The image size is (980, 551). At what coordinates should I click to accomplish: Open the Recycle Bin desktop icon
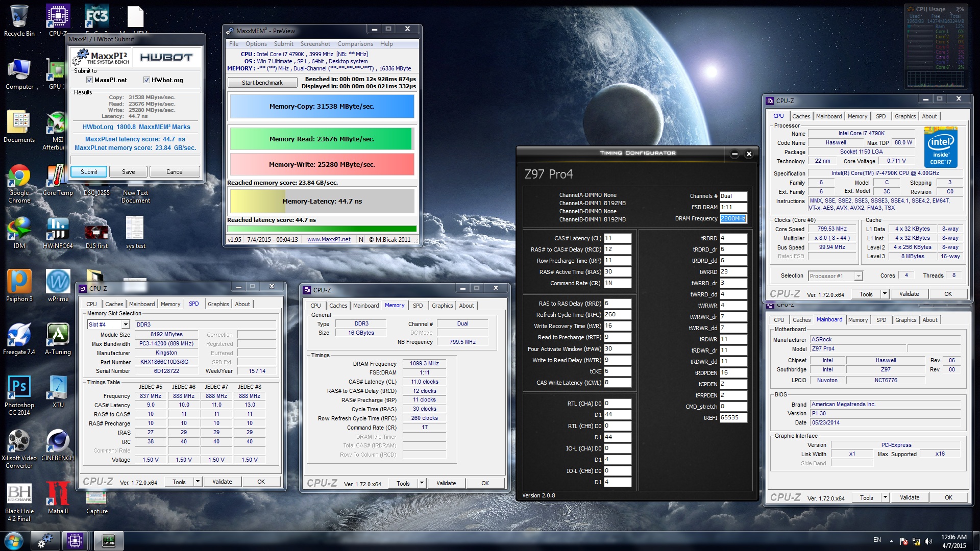tap(19, 21)
